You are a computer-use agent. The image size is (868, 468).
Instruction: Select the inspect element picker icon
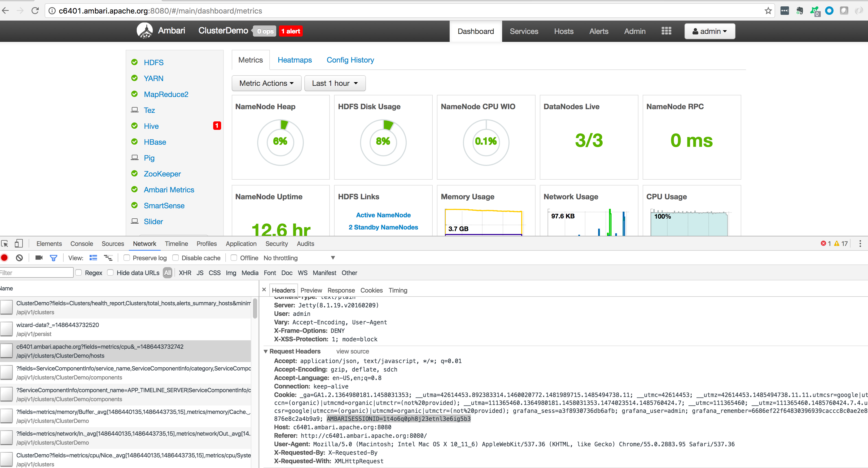[5, 244]
